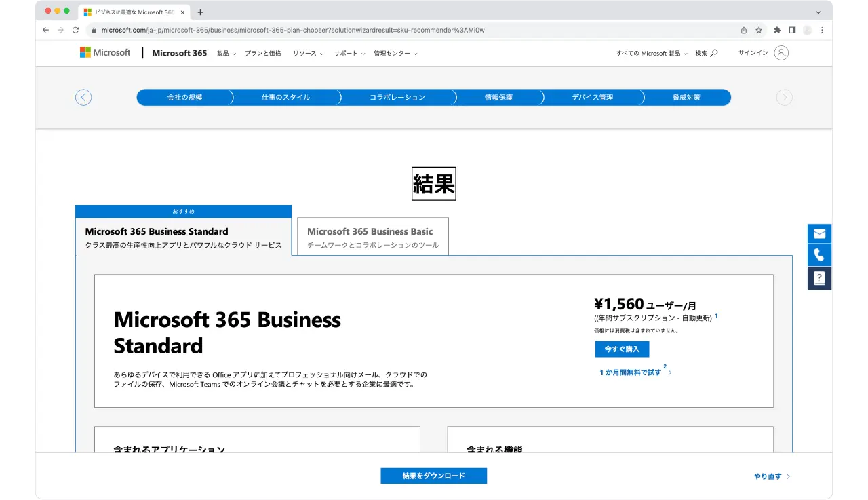Click the browser address bar URL
Image resolution: width=868 pixels, height=500 pixels.
[293, 30]
